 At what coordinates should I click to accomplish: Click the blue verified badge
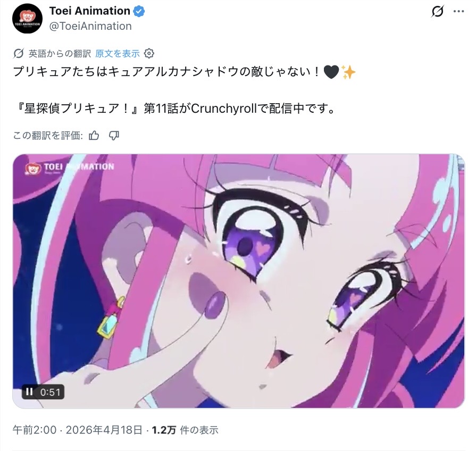pyautogui.click(x=139, y=11)
